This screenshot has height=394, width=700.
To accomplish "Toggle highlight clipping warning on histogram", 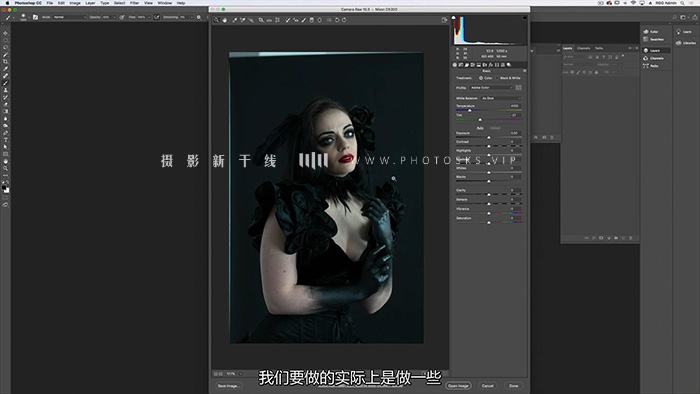I will 525,17.
